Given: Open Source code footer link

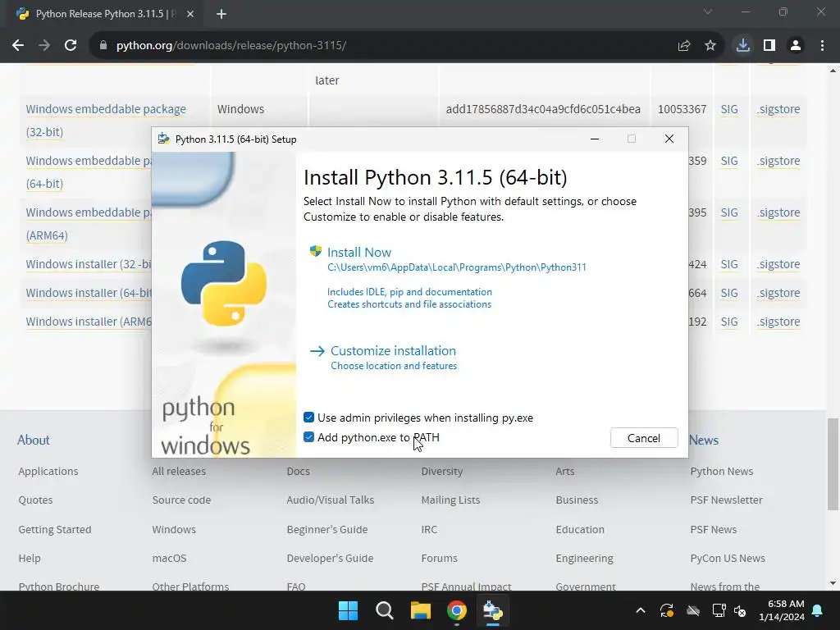Looking at the screenshot, I should pyautogui.click(x=181, y=500).
